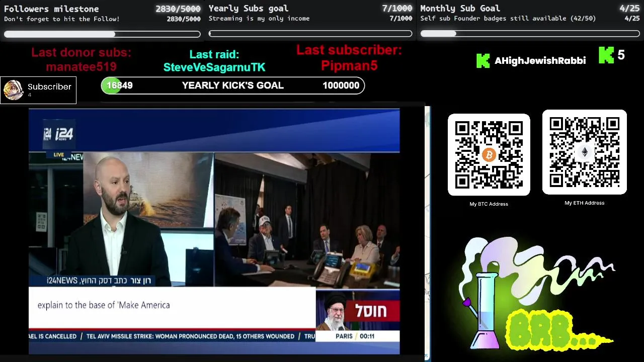Click the Bitcoin QR code
Image resolution: width=644 pixels, height=362 pixels.
coord(489,155)
